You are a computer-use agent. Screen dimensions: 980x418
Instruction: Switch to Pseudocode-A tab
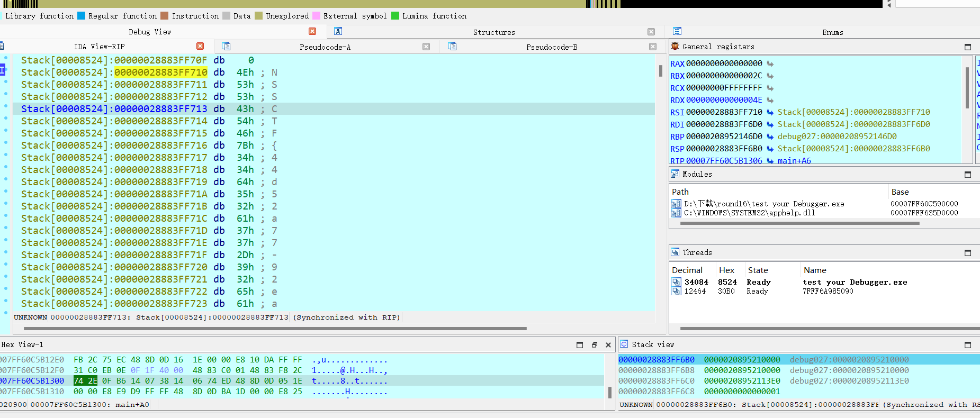tap(325, 47)
